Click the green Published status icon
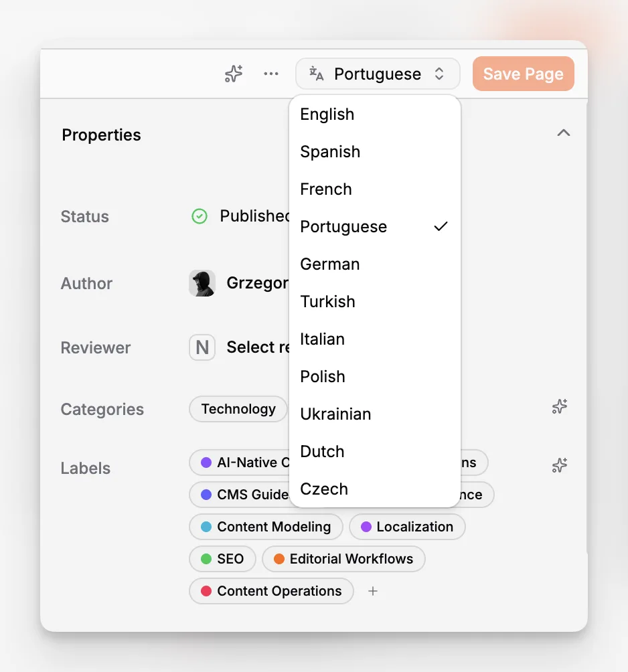 tap(200, 216)
